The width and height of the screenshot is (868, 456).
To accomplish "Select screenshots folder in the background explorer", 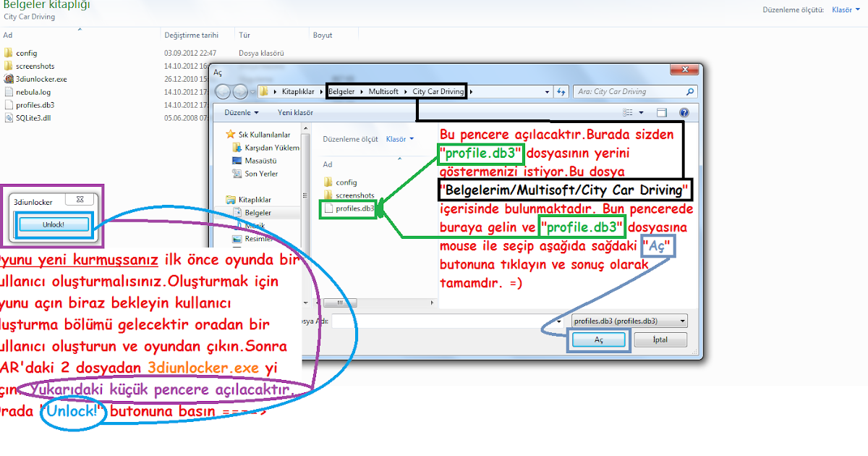I will pos(29,66).
